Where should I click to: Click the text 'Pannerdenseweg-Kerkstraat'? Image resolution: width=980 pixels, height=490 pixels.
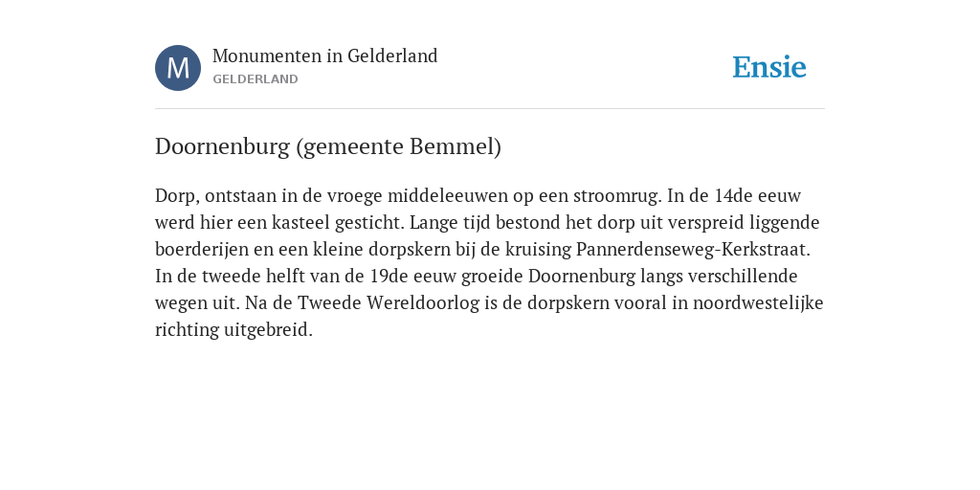[691, 250]
